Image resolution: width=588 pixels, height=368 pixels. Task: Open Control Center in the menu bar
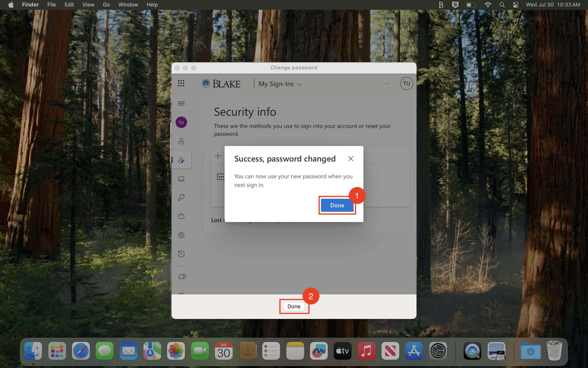(516, 5)
